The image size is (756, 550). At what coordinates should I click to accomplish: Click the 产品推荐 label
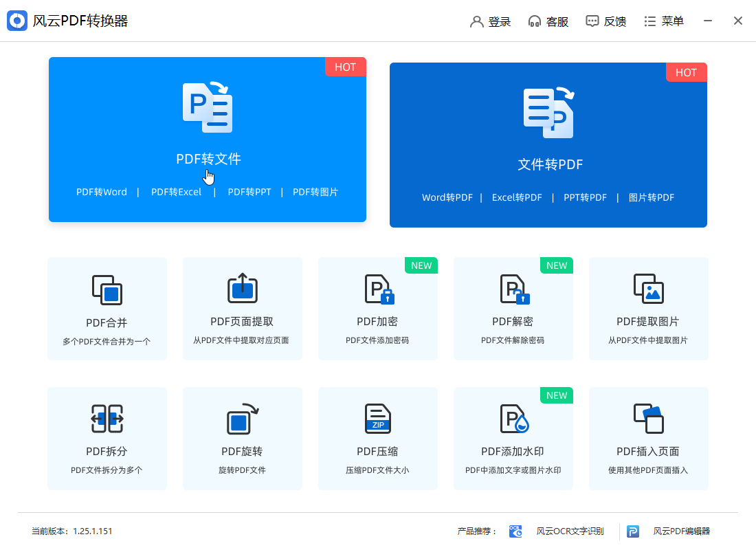coord(477,531)
